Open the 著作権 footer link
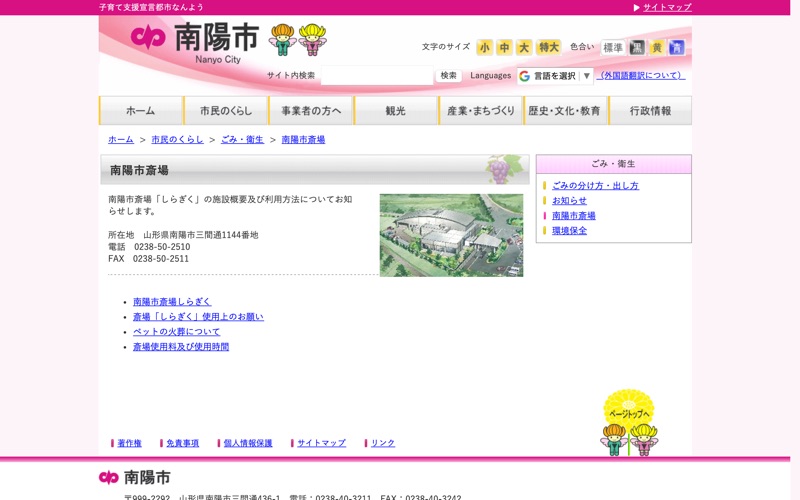This screenshot has height=500, width=800. tap(130, 443)
